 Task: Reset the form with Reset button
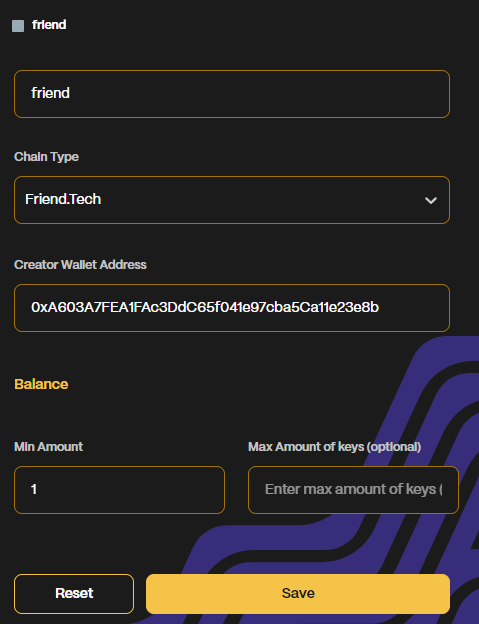pos(74,594)
